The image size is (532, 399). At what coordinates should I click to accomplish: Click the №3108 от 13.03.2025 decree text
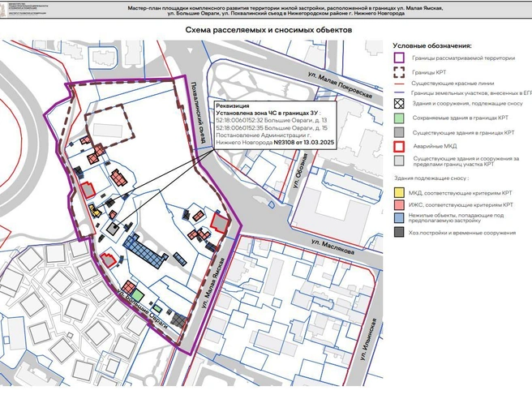click(x=304, y=143)
